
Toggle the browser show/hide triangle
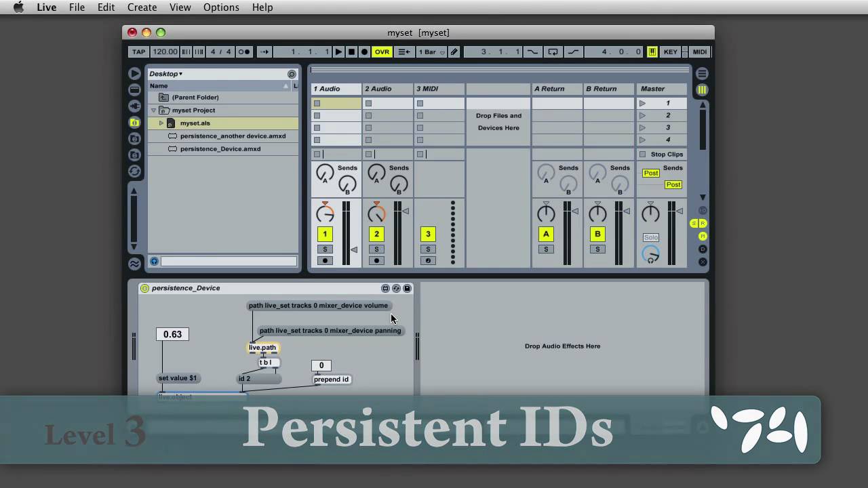click(x=134, y=73)
